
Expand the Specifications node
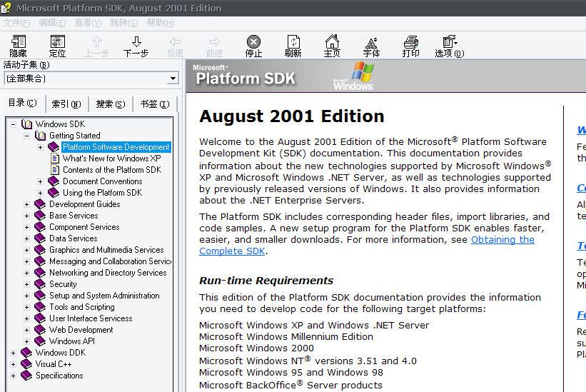pos(13,376)
